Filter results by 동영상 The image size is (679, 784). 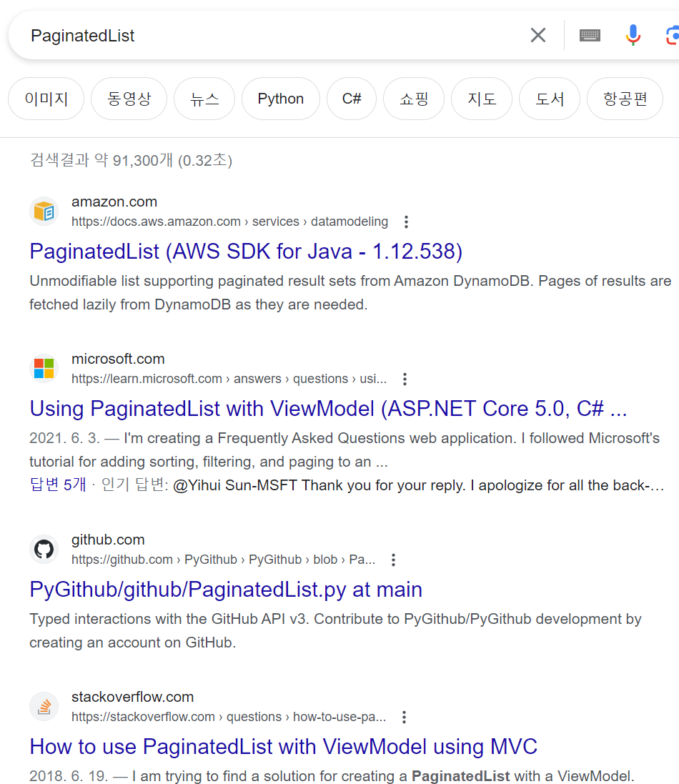pos(129,99)
